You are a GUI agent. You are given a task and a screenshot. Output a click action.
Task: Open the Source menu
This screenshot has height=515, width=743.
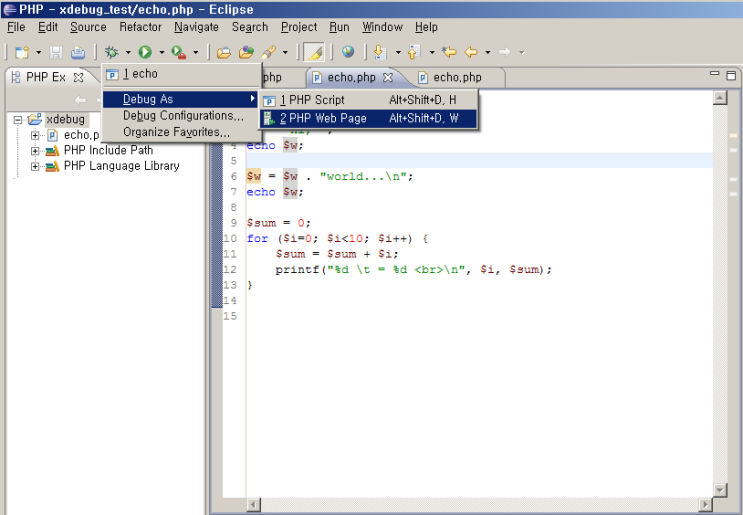88,27
